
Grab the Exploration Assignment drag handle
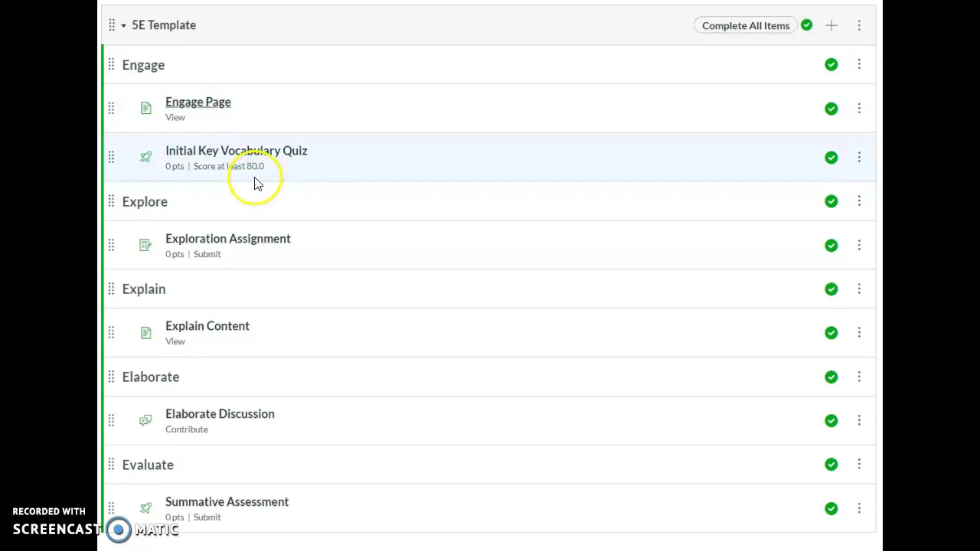[111, 245]
